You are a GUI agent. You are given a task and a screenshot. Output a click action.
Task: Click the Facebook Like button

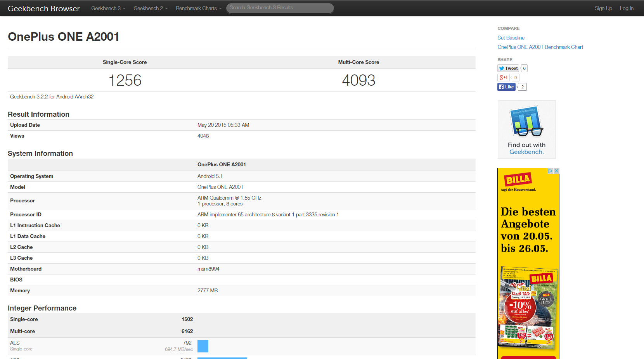[x=507, y=87]
